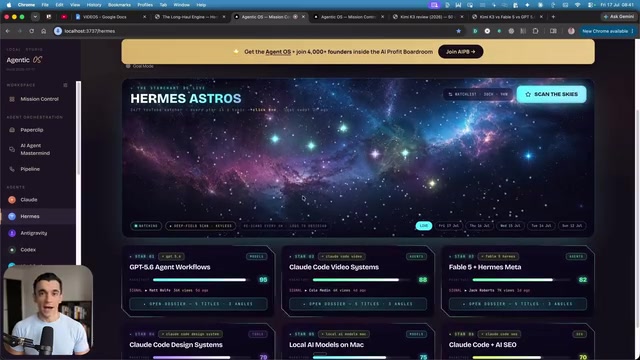
Task: Select the Codex agent icon
Action: (12, 250)
